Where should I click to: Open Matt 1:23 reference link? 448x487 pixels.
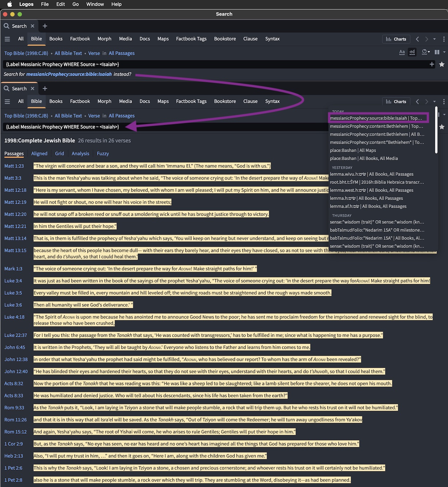tap(14, 166)
